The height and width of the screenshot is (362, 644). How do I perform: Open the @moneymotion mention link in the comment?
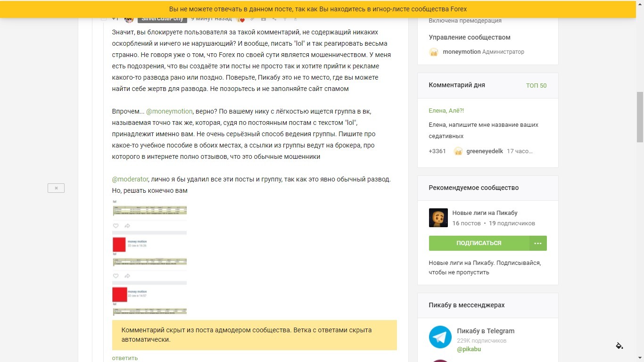169,111
